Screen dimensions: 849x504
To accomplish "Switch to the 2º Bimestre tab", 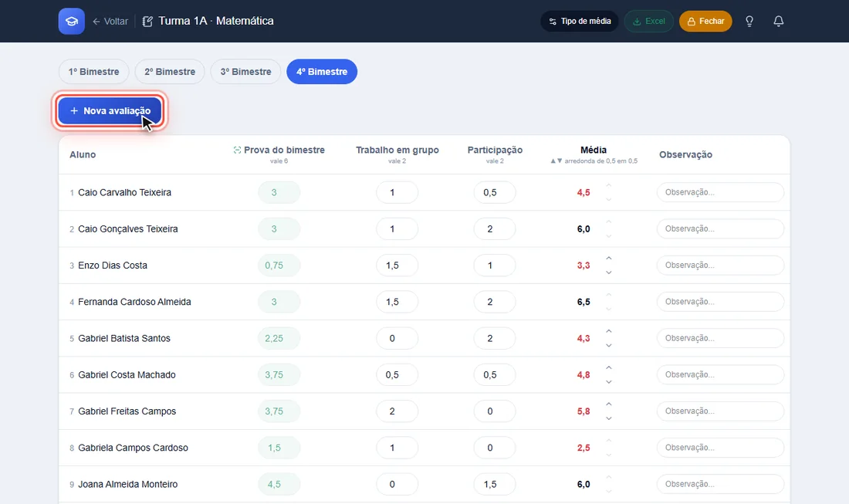I will tap(170, 72).
